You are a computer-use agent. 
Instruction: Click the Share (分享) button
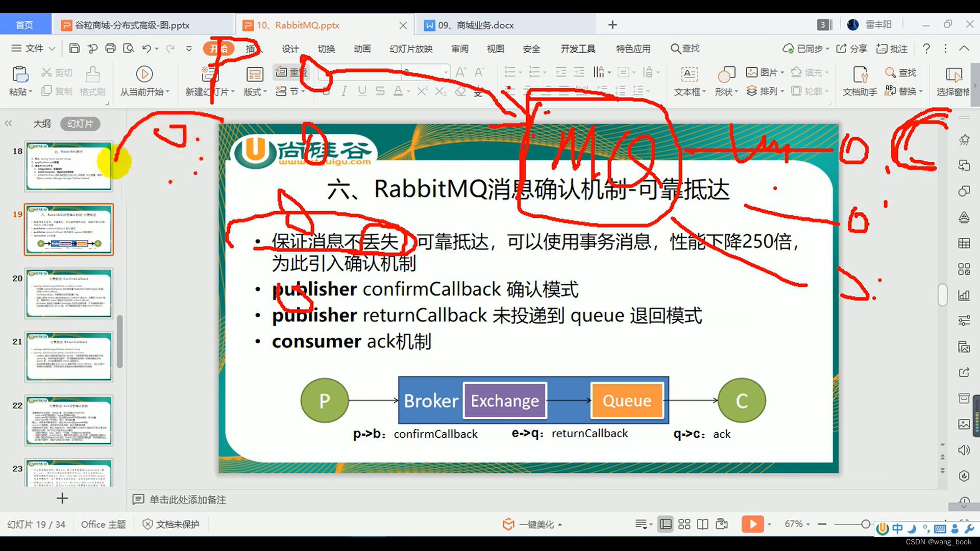[x=852, y=48]
